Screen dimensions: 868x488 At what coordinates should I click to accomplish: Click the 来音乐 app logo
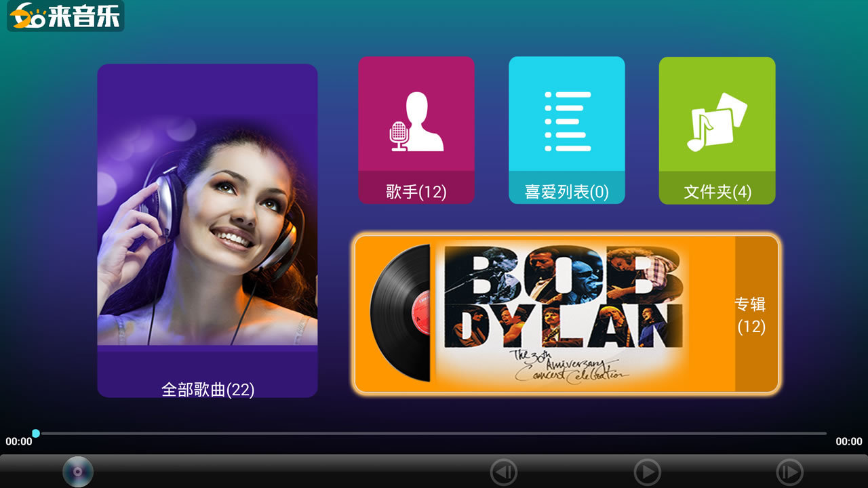pyautogui.click(x=66, y=16)
